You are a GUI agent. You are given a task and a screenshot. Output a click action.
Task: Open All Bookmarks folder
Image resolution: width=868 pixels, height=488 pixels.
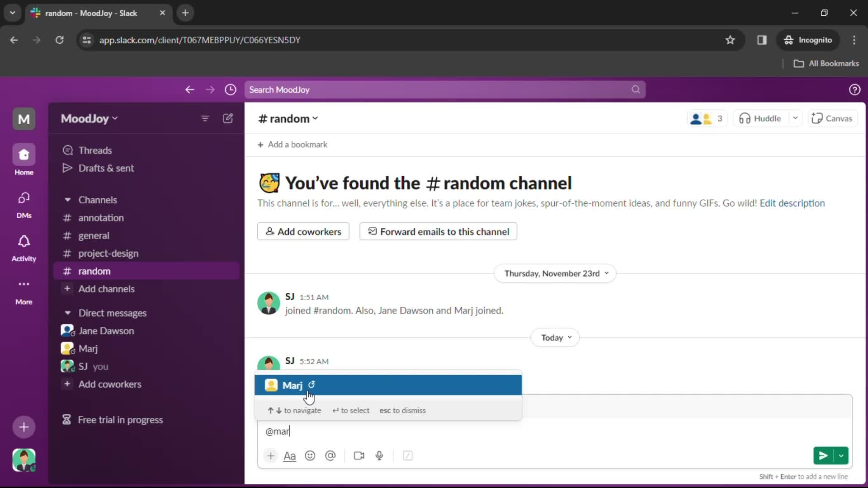pos(826,64)
